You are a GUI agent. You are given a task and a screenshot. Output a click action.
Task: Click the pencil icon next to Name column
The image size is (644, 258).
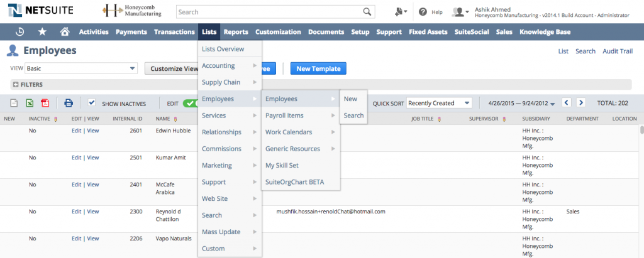175,119
